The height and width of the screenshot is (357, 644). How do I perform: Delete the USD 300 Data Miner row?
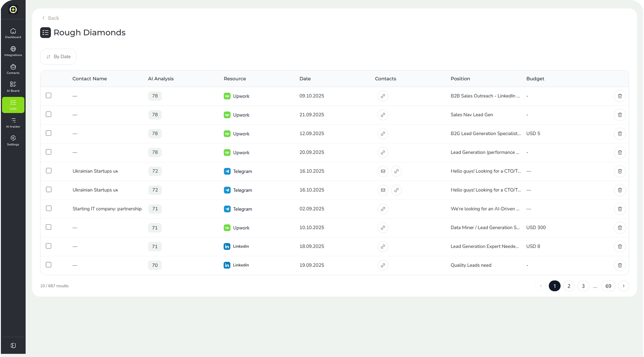point(620,228)
